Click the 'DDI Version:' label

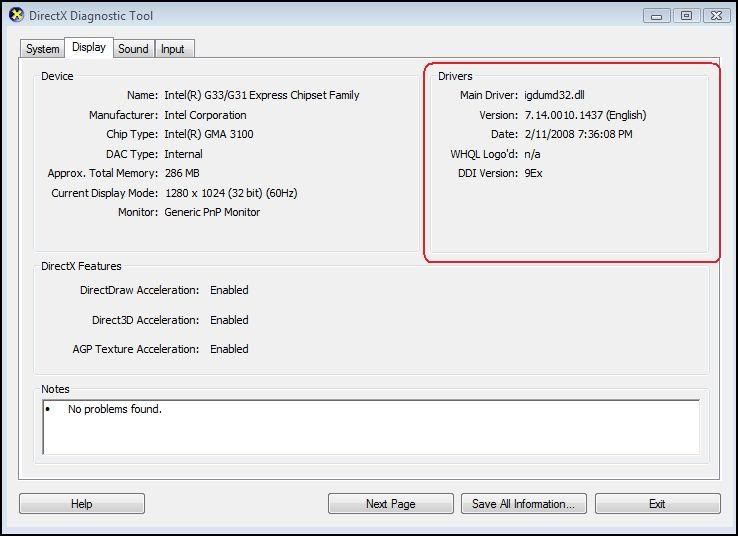tap(488, 173)
